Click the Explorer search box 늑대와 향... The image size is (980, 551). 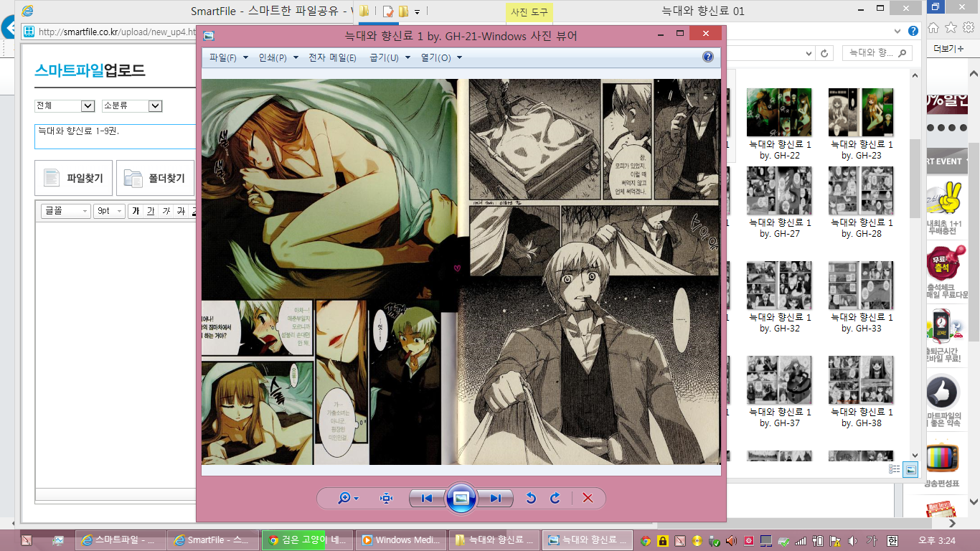pyautogui.click(x=877, y=53)
